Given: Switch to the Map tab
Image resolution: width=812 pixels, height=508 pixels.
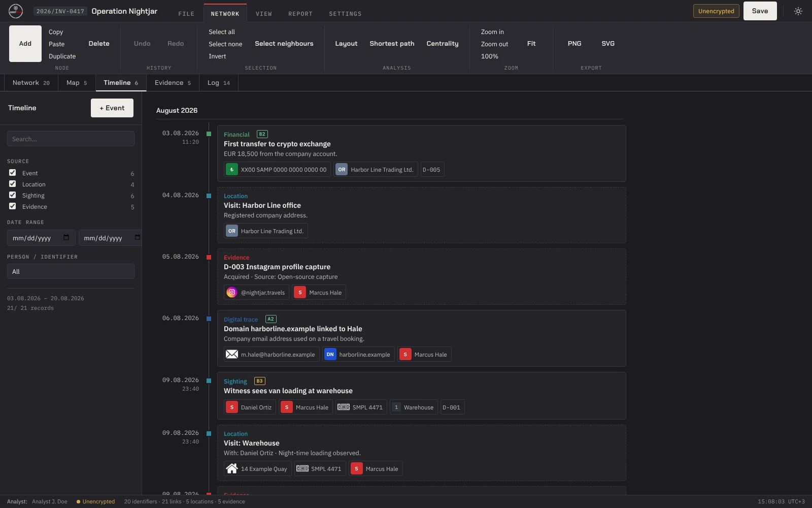Looking at the screenshot, I should (x=77, y=83).
